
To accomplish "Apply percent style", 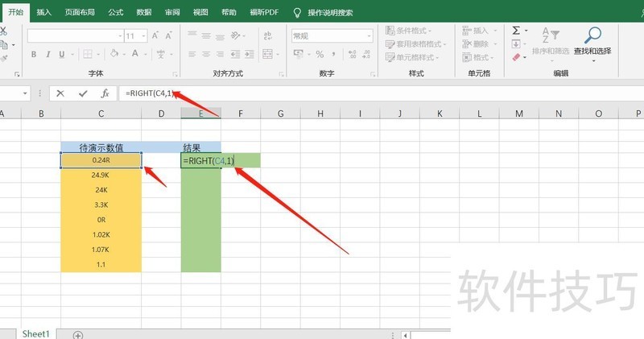I will (x=320, y=54).
